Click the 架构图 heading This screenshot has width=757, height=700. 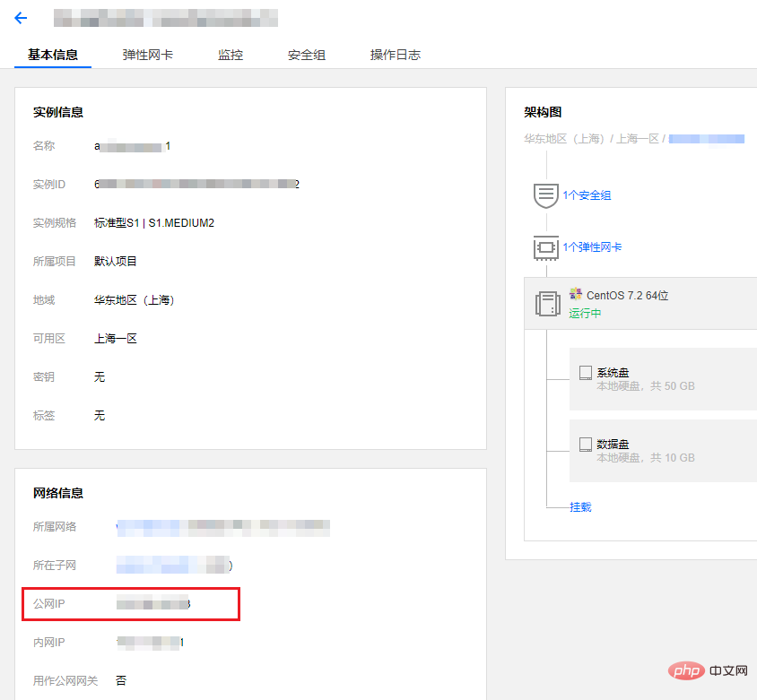coord(543,112)
